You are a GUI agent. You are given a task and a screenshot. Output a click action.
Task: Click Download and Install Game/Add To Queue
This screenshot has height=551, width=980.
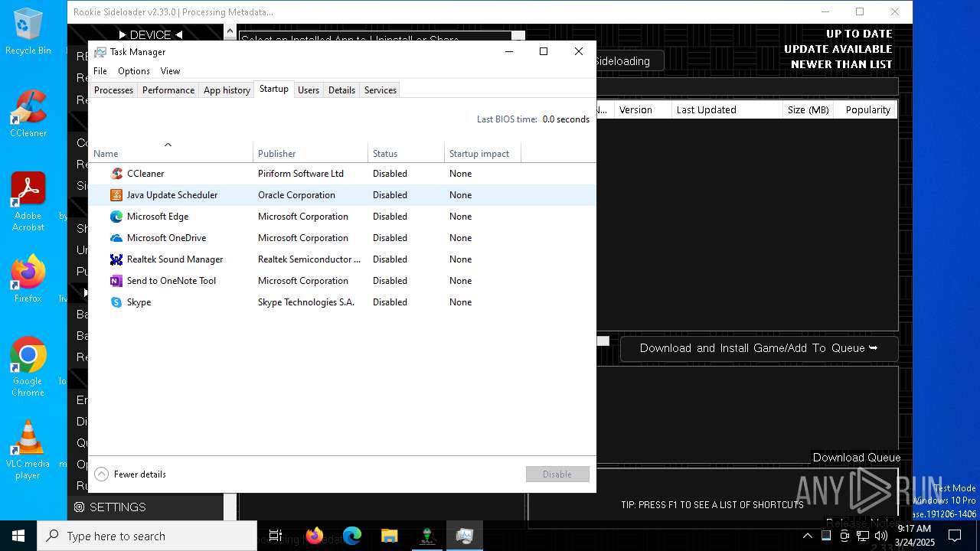click(759, 348)
